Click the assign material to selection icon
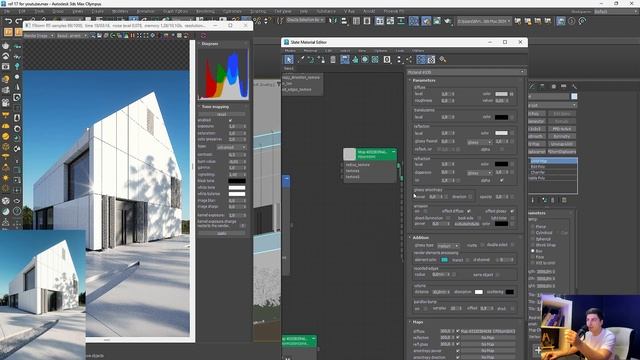 click(321, 60)
